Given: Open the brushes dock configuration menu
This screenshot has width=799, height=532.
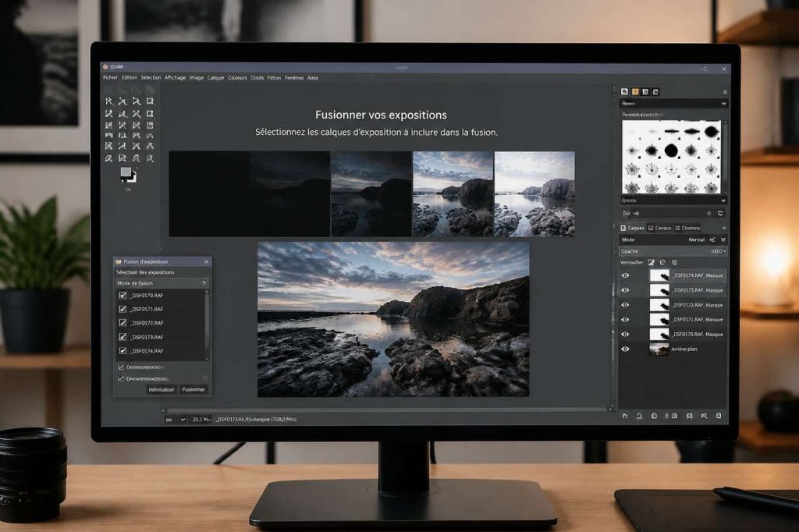Looking at the screenshot, I should tap(725, 92).
